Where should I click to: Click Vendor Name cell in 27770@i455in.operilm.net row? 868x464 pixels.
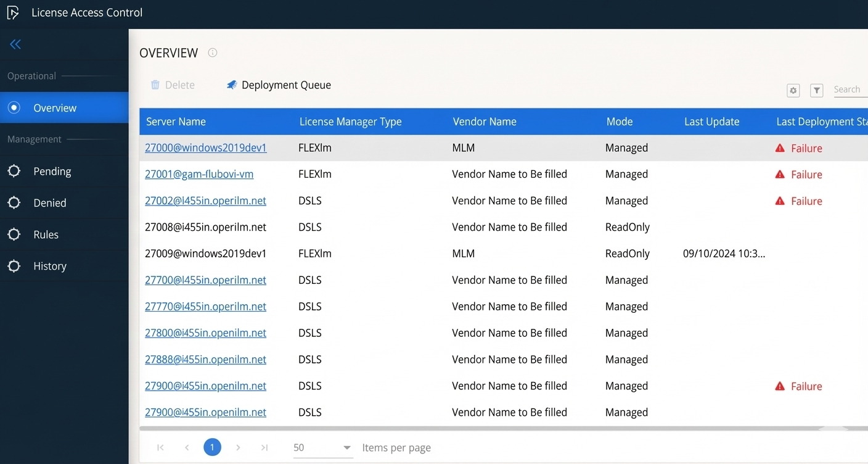pos(509,307)
